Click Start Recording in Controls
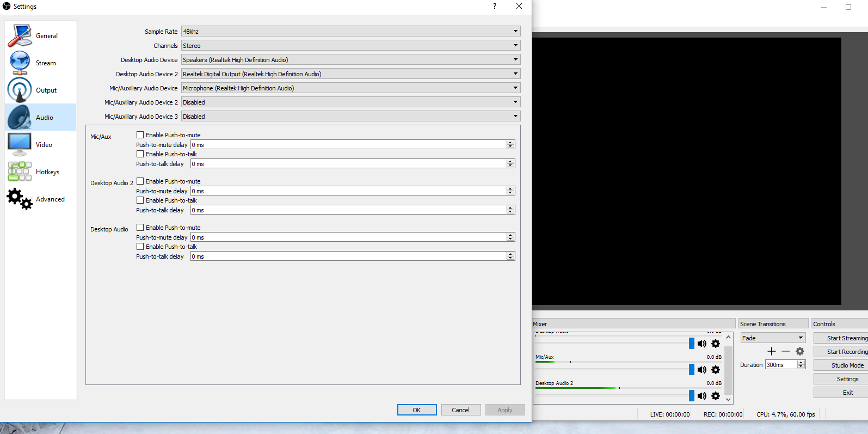This screenshot has width=868, height=434. click(x=841, y=352)
